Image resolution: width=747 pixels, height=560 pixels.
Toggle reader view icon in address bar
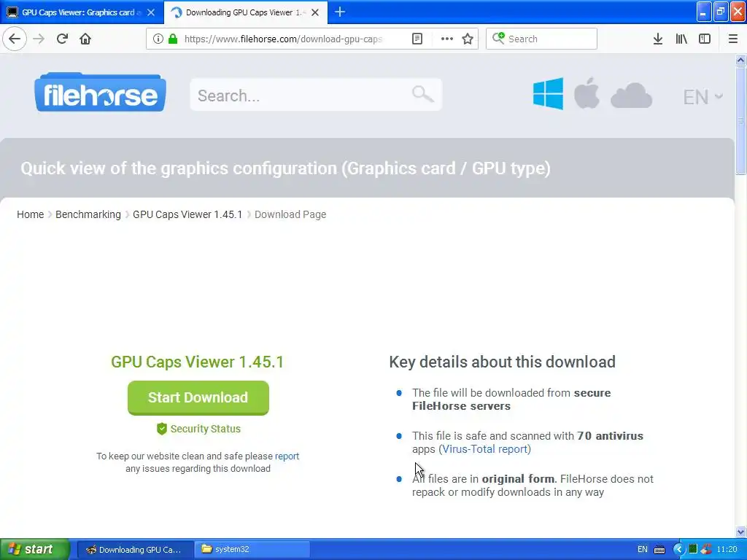pyautogui.click(x=417, y=39)
